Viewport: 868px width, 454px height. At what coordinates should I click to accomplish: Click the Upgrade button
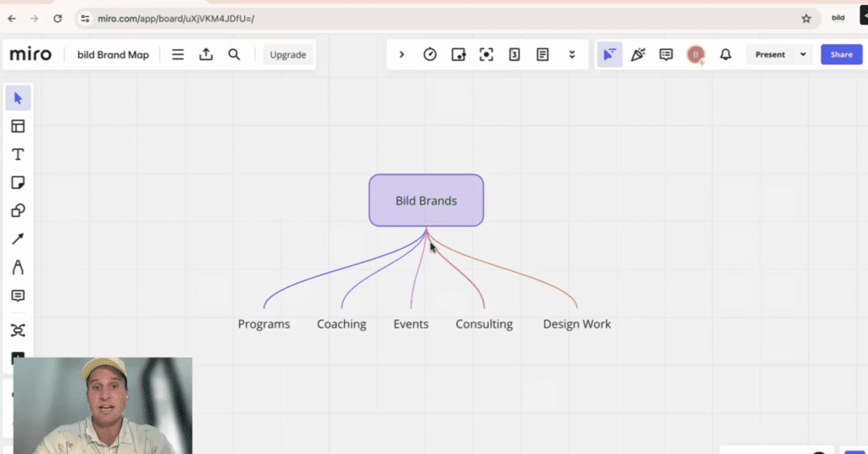[287, 54]
